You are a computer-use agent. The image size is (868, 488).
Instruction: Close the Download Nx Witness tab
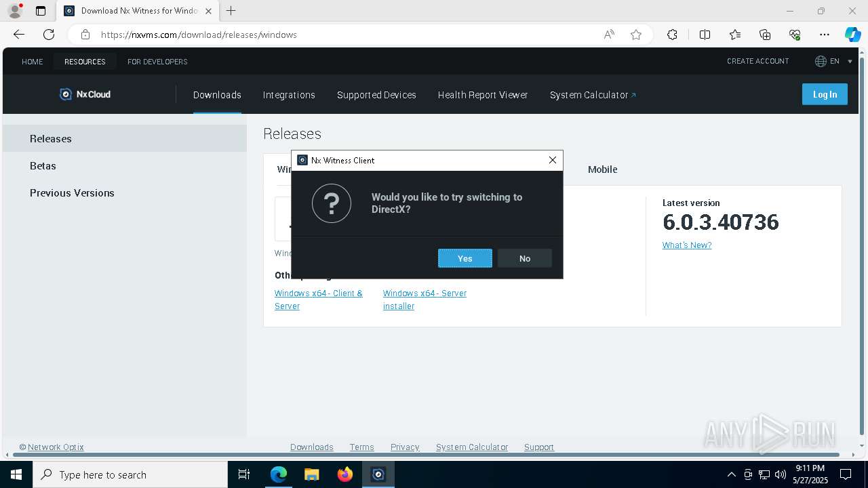tap(208, 11)
